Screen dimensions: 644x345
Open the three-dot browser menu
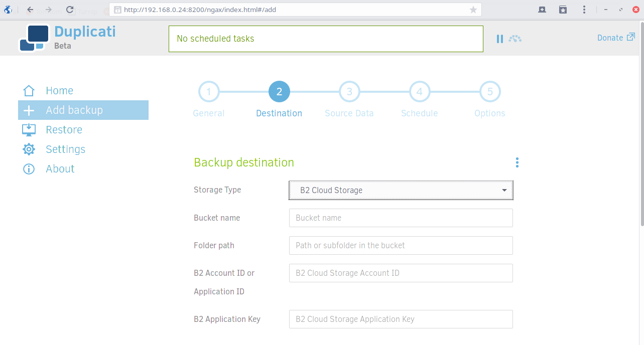(x=584, y=10)
